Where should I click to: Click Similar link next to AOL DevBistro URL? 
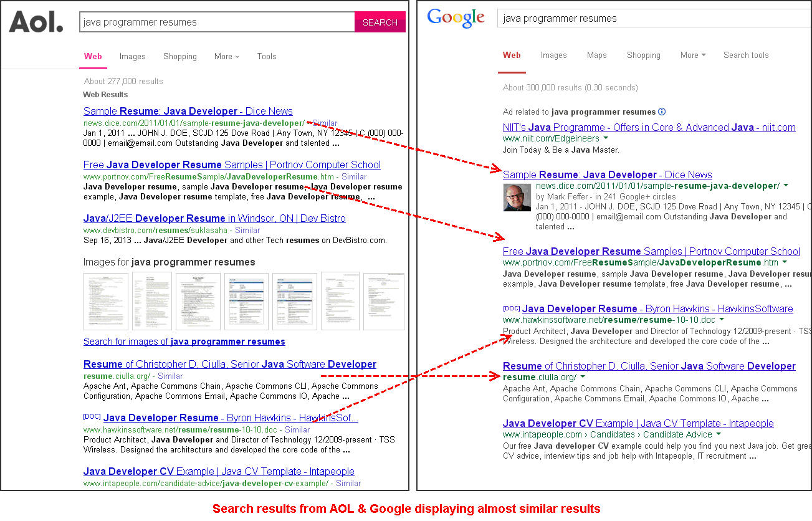coord(247,231)
